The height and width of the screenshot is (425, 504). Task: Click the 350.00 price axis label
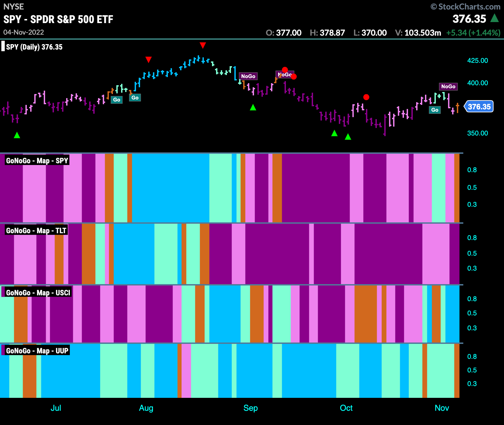478,133
